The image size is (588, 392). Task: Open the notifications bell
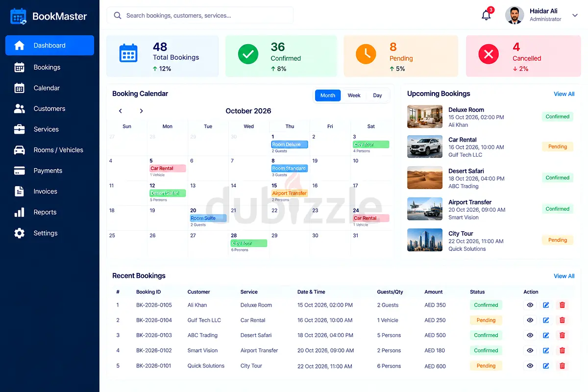pyautogui.click(x=486, y=15)
